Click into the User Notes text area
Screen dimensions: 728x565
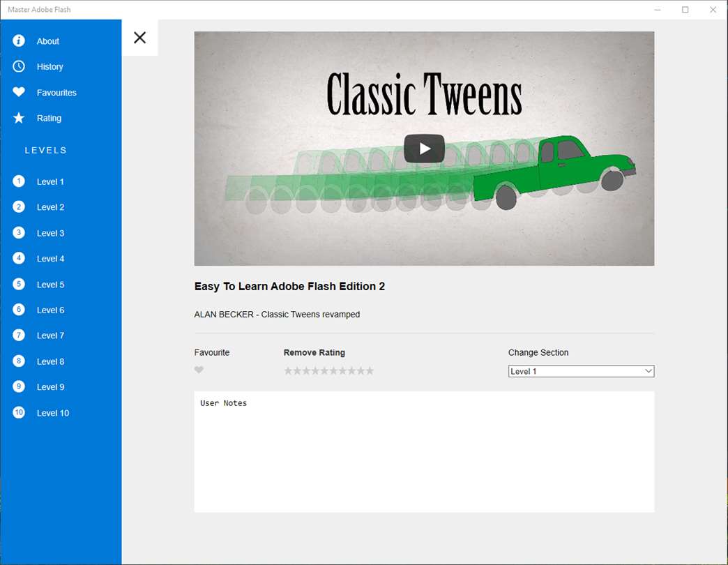pyautogui.click(x=424, y=452)
